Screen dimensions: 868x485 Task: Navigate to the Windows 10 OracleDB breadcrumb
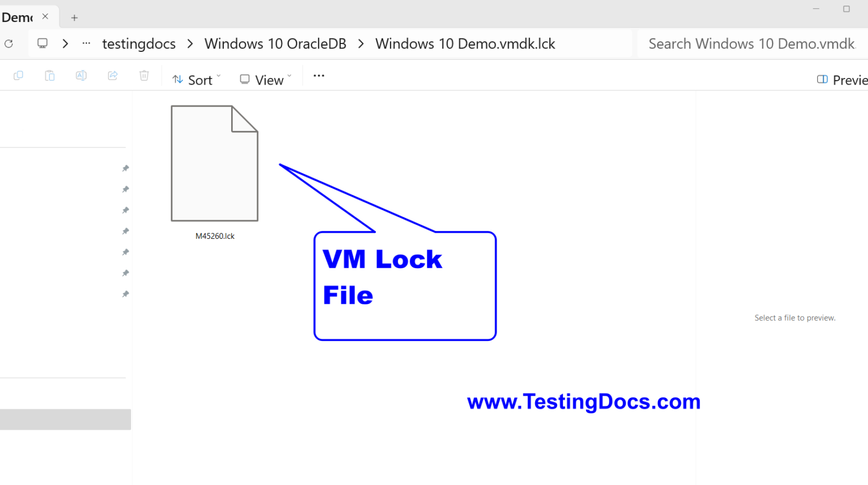click(275, 43)
